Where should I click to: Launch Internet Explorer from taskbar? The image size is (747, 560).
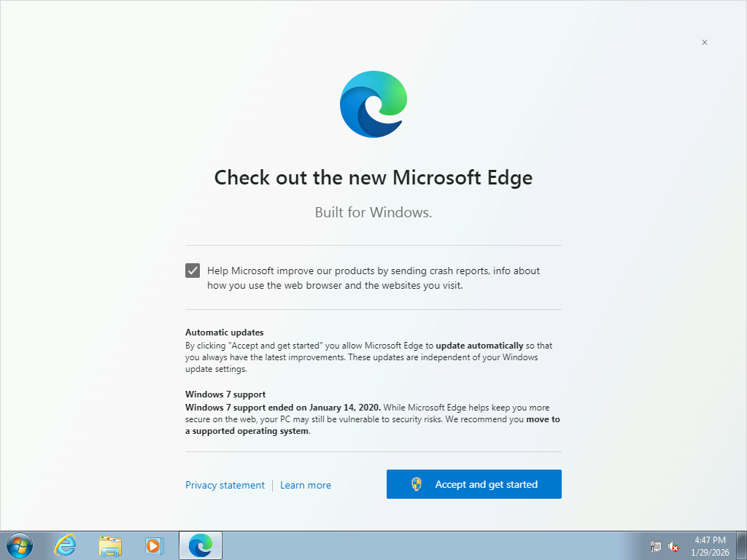pyautogui.click(x=65, y=545)
